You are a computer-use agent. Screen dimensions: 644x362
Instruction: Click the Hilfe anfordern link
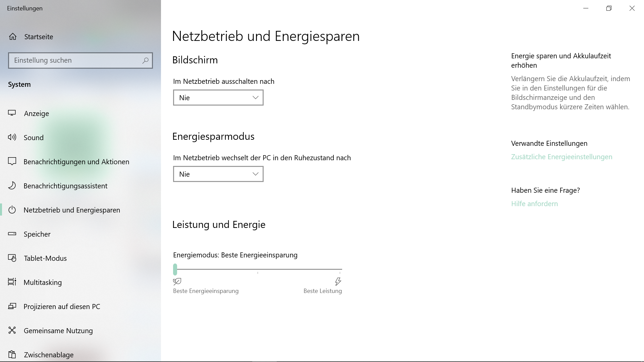(534, 204)
